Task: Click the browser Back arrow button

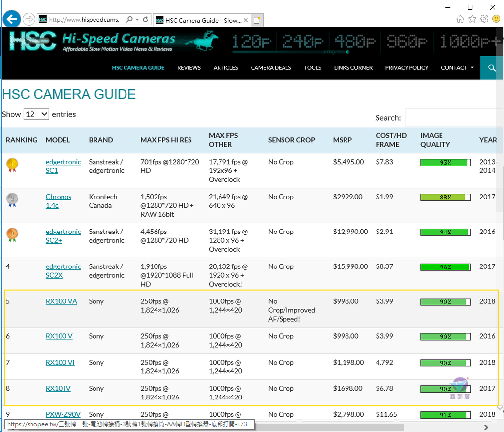Action: (12, 20)
